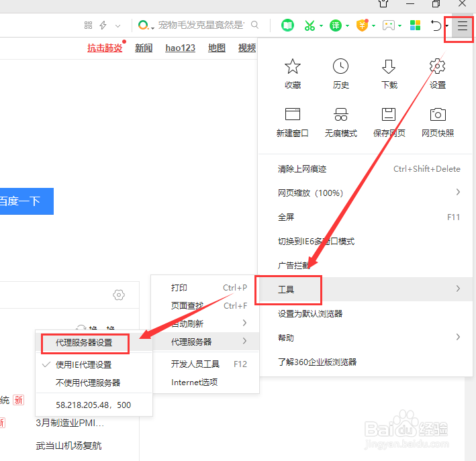
Task: Open the Favorites (收藏) star icon
Action: click(x=292, y=66)
